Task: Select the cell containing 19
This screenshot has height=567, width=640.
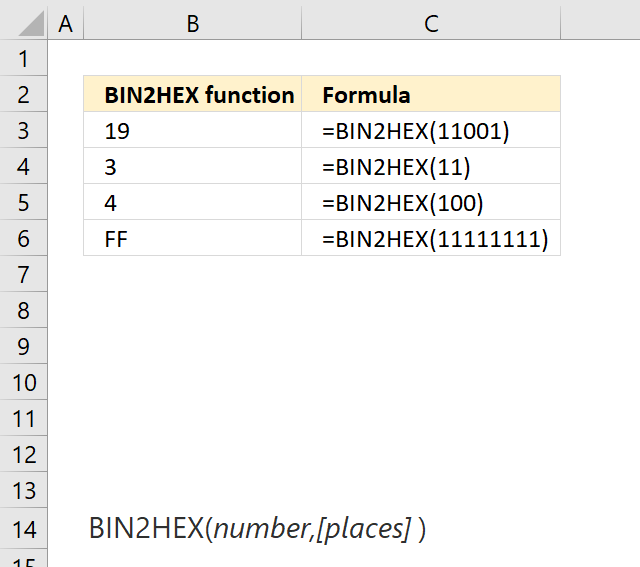Action: pyautogui.click(x=193, y=130)
